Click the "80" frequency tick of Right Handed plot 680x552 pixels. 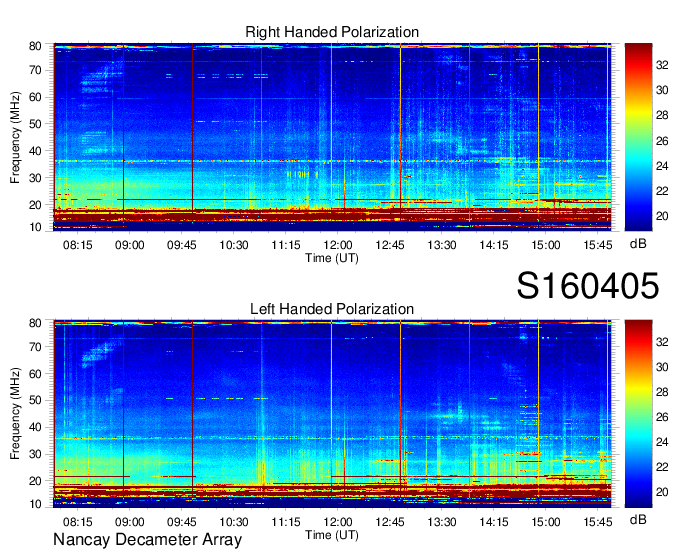pos(35,46)
